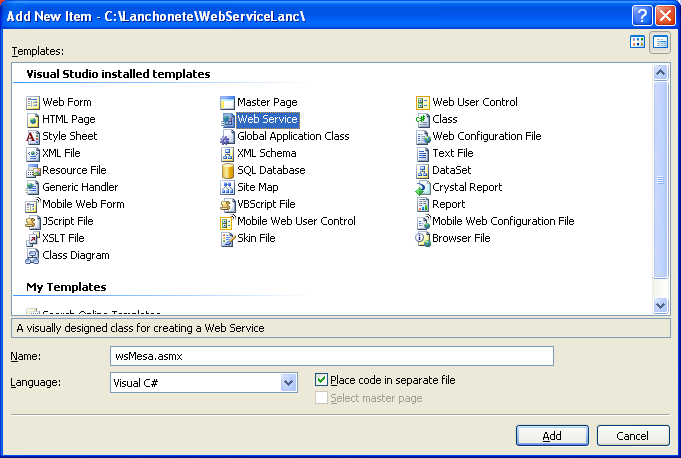Click the Crystal Report label
Screen dimensions: 681x458
point(467,187)
